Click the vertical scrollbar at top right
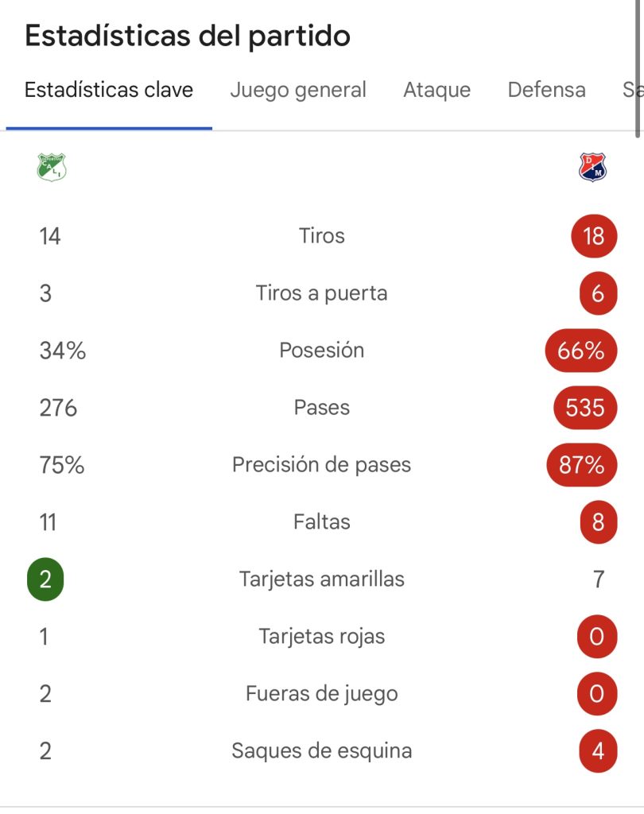The image size is (644, 814). [638, 64]
